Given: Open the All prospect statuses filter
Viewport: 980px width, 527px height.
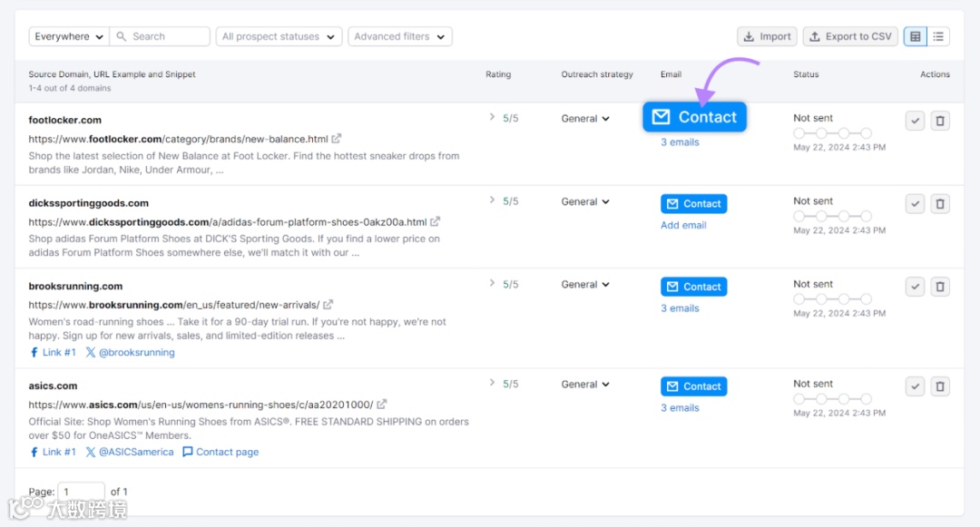Looking at the screenshot, I should click(279, 37).
